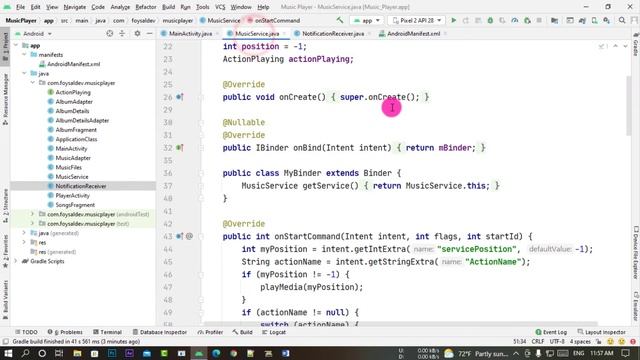Click the override gutter icon on line 43
The image size is (640, 360).
click(x=180, y=236)
